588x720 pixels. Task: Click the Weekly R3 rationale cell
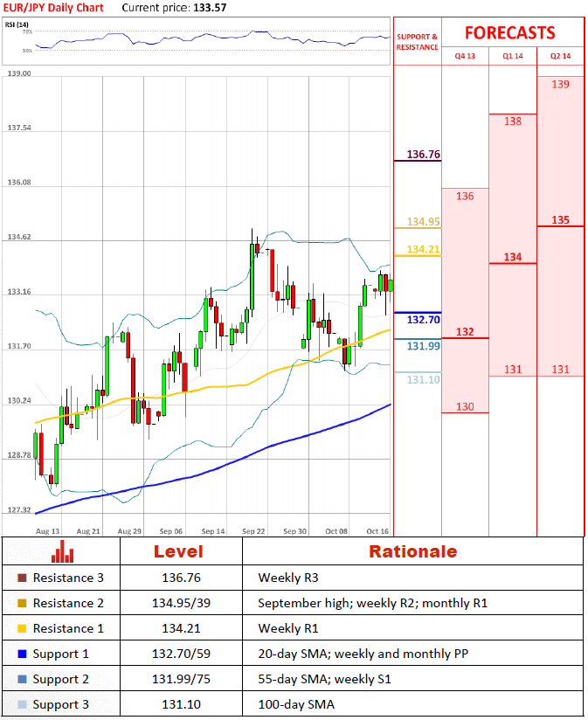point(286,578)
